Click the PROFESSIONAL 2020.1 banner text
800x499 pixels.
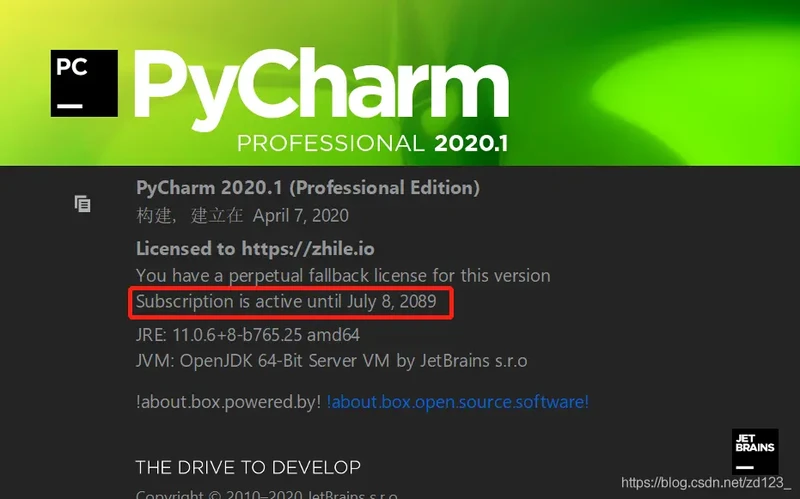point(373,143)
